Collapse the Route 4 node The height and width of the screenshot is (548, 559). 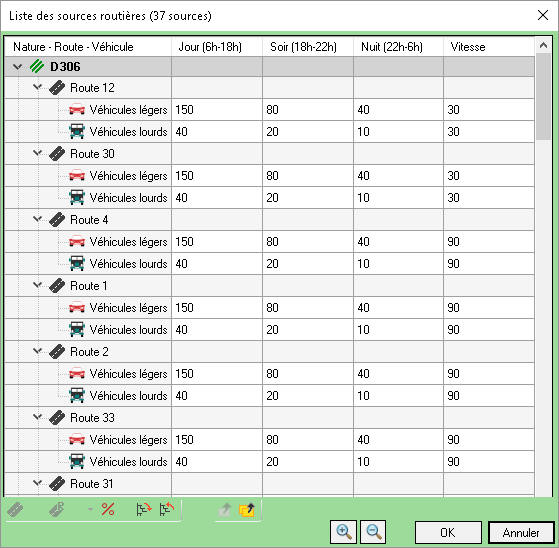tap(37, 219)
